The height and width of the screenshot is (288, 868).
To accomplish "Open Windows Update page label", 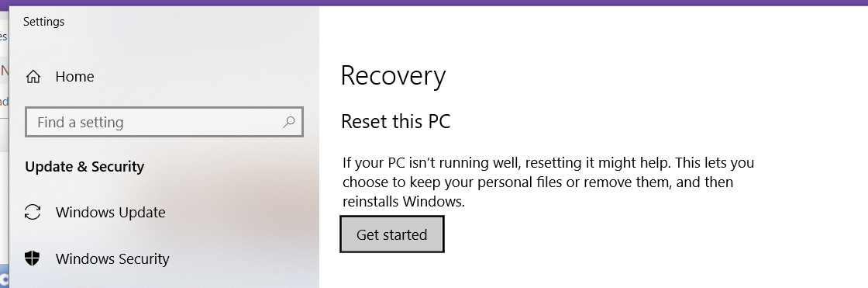I will [x=111, y=213].
